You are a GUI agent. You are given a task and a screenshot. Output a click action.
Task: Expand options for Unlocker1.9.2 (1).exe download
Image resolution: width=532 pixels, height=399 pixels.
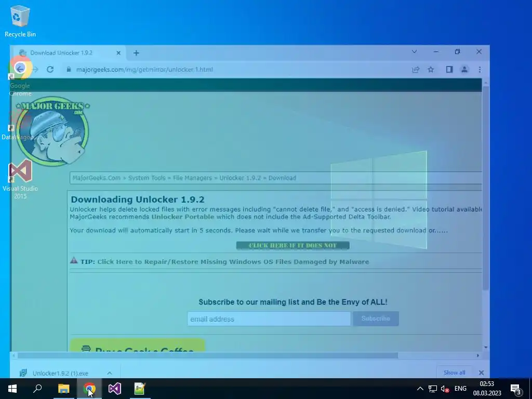click(x=109, y=373)
